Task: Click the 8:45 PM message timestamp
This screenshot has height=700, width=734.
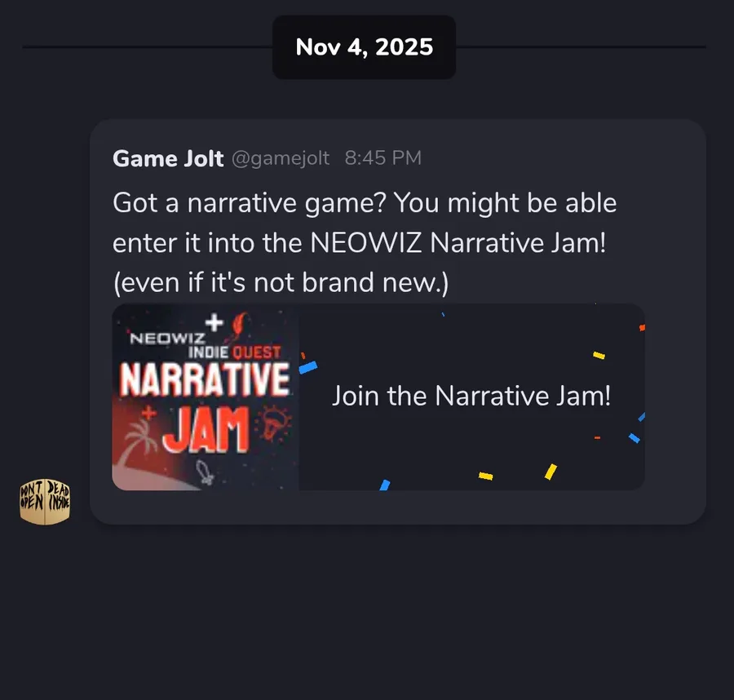Action: (x=383, y=158)
